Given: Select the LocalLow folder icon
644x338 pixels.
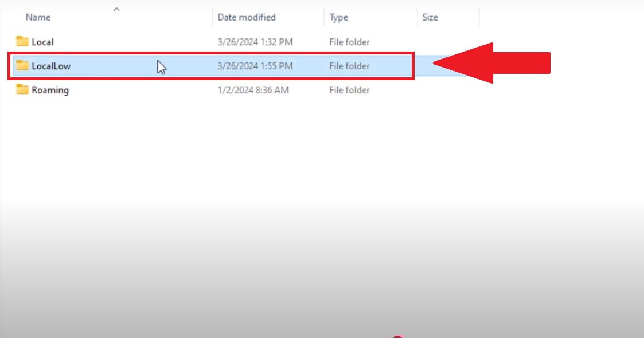Looking at the screenshot, I should coord(22,66).
